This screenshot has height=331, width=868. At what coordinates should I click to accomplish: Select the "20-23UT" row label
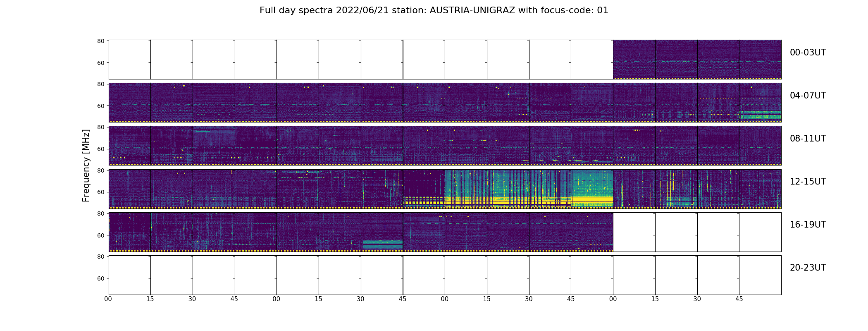(808, 268)
